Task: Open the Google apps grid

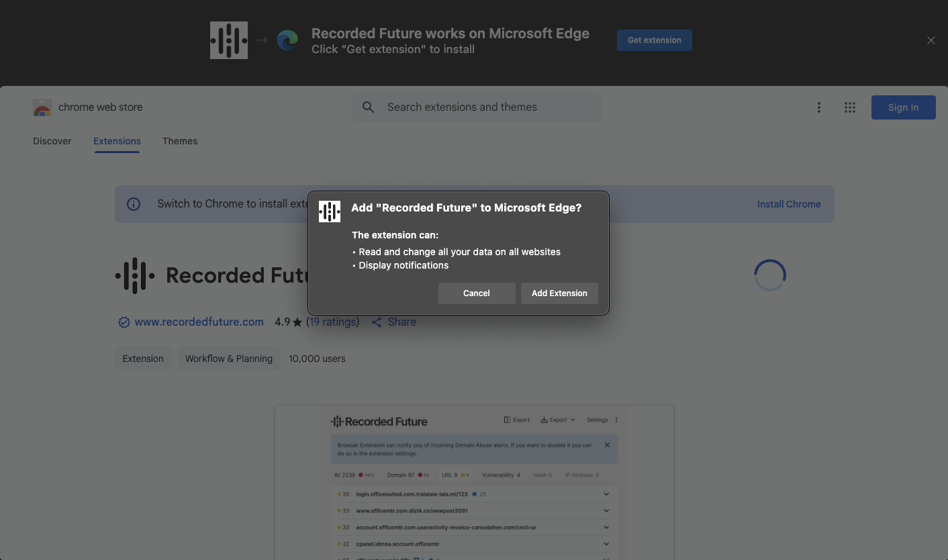Action: tap(850, 107)
